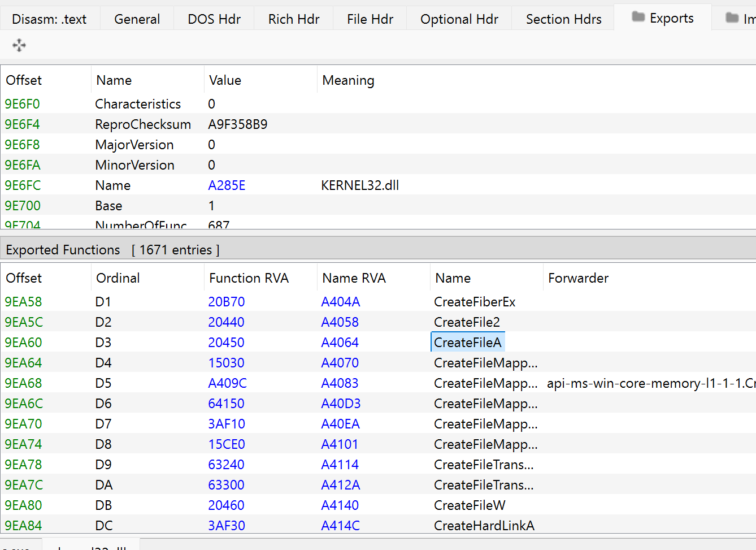Open the partially visible Imports folder tab
This screenshot has width=756, height=550.
(740, 19)
